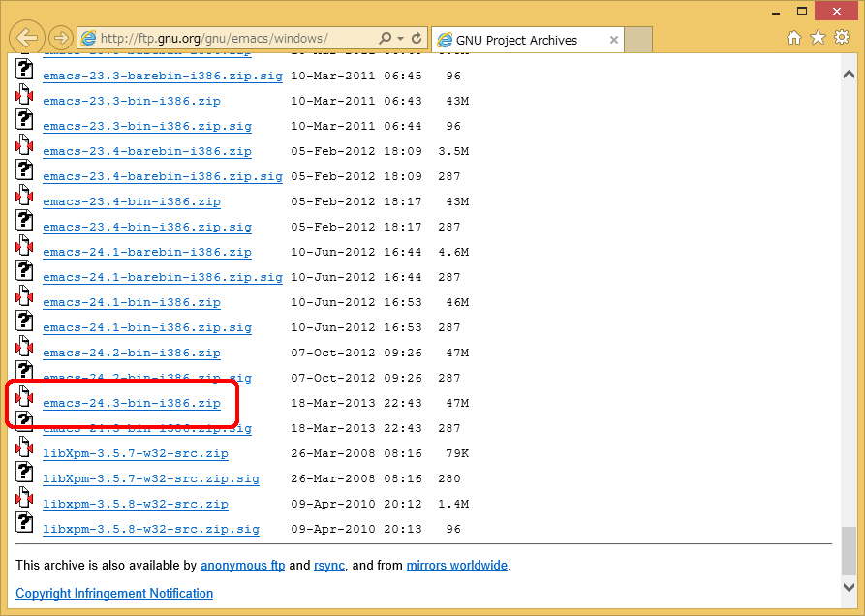Click the browser Back arrow button
Viewport: 865px width, 616px height.
(26, 38)
